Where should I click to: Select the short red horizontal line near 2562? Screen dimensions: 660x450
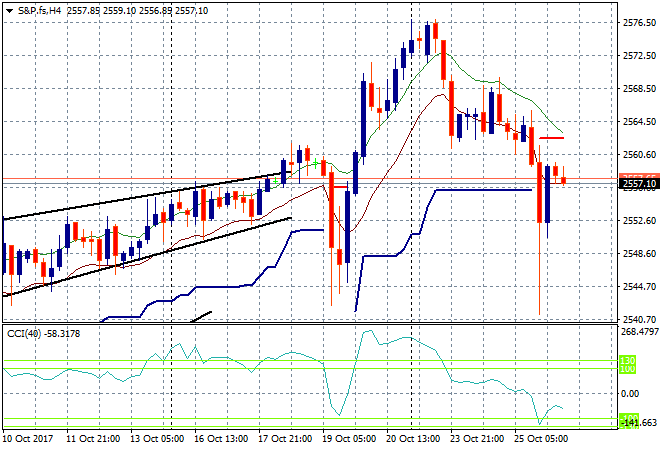tap(551, 138)
